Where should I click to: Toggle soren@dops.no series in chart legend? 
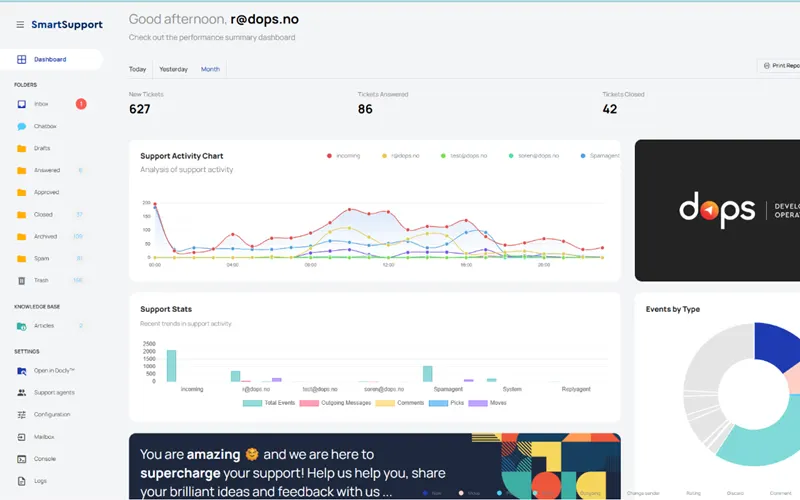(534, 156)
